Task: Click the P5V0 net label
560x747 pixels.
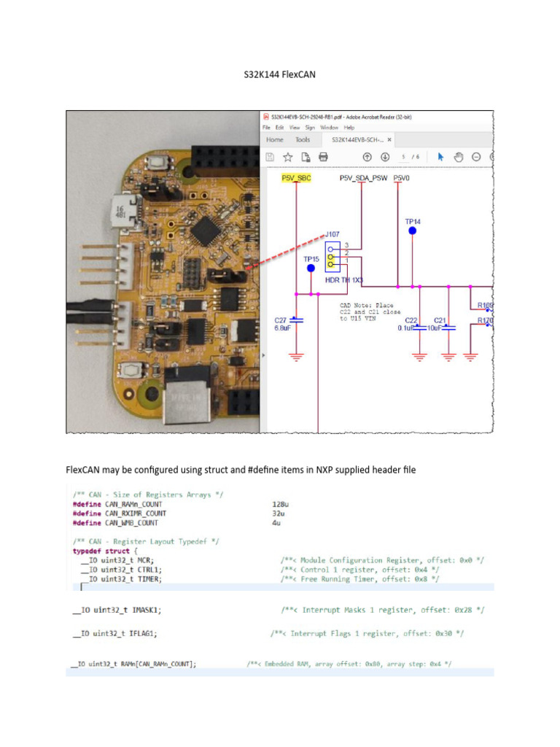Action: coord(402,178)
